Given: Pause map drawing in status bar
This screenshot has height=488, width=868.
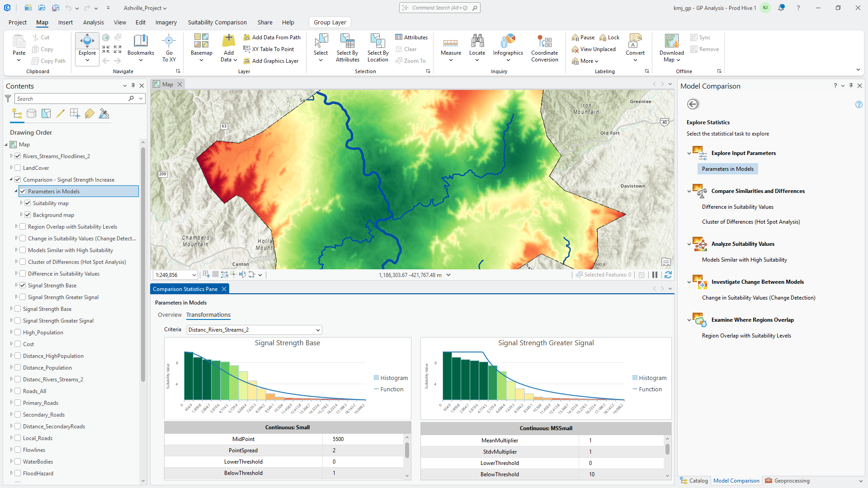Looking at the screenshot, I should 655,275.
